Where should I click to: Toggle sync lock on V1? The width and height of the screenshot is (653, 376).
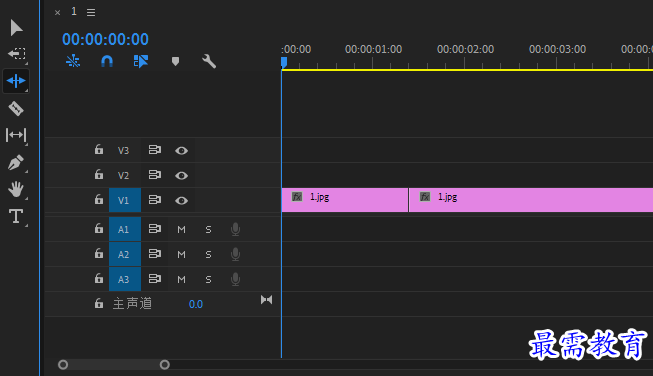coord(155,200)
